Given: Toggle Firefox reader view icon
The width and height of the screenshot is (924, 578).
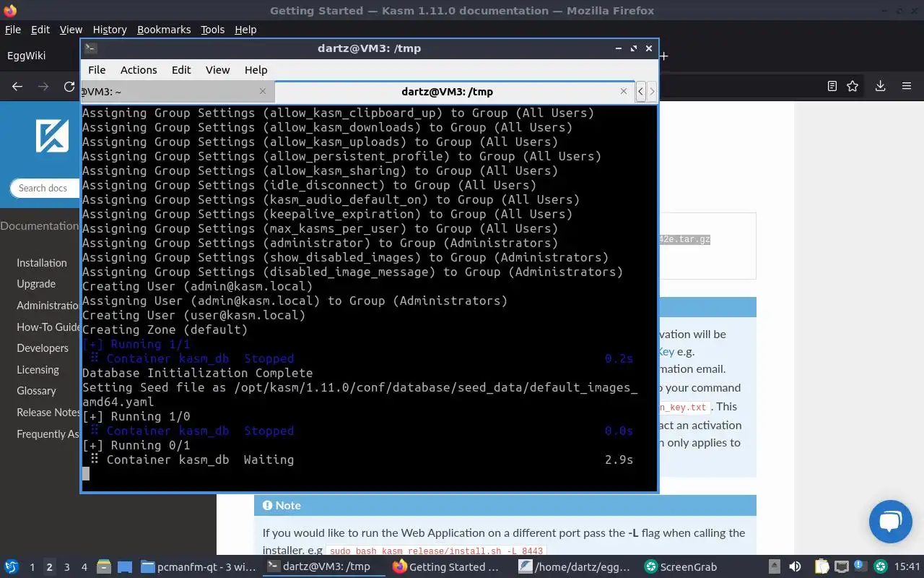Looking at the screenshot, I should [832, 86].
